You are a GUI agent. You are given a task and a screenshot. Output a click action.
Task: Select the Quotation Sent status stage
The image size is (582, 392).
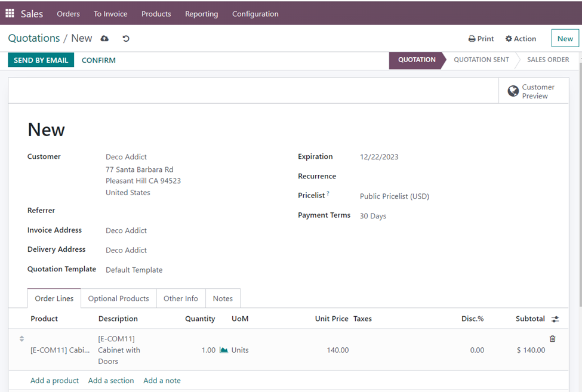tap(481, 60)
